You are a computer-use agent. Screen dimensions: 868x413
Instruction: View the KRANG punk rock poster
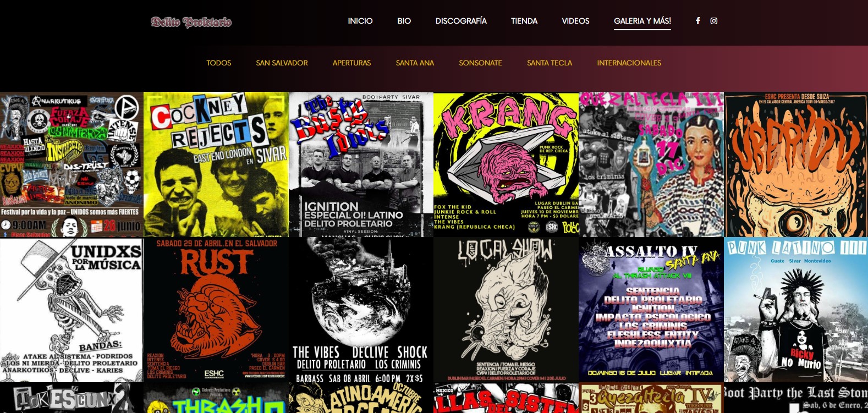(506, 164)
